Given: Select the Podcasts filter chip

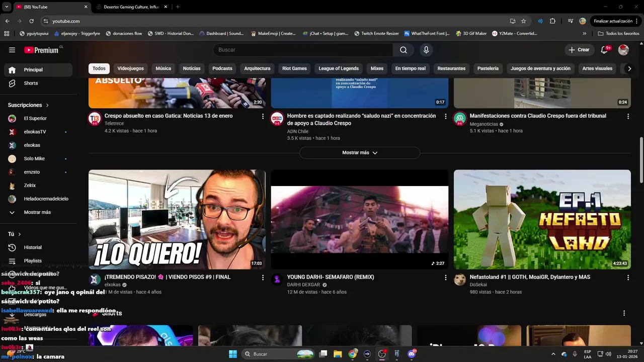Looking at the screenshot, I should click(222, 68).
